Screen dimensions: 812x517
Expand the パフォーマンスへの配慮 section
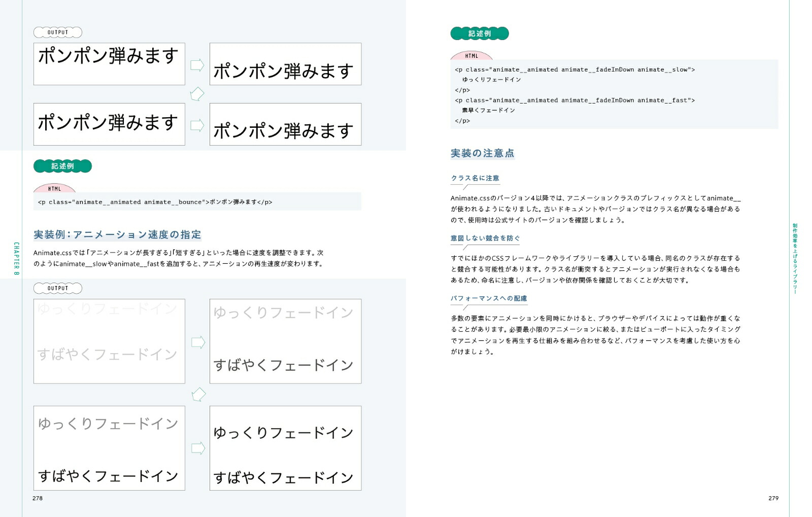pyautogui.click(x=488, y=298)
